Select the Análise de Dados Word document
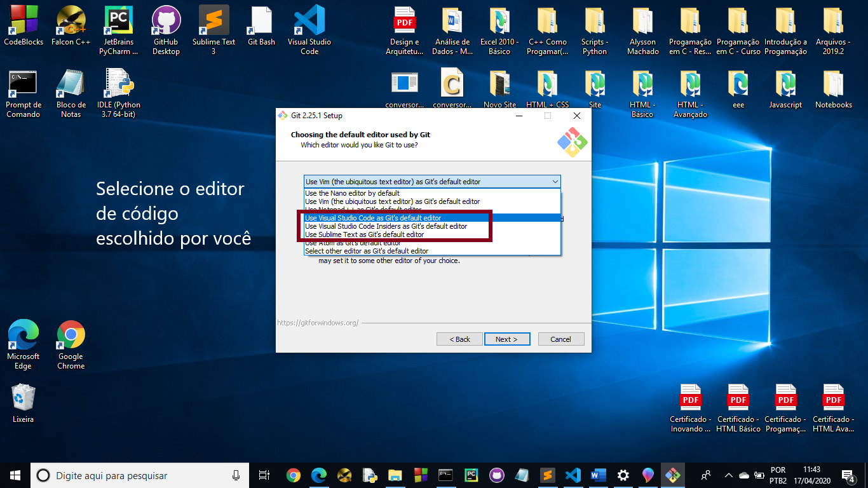 [x=452, y=30]
